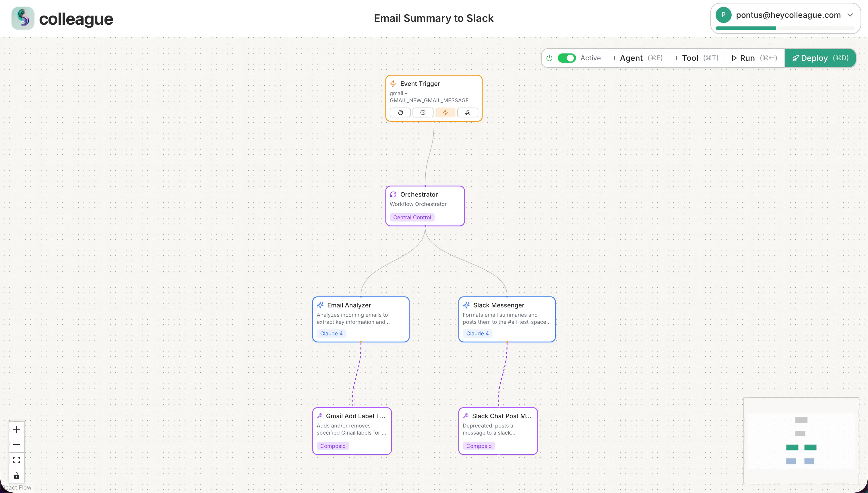The image size is (868, 493).
Task: Zoom in on the canvas
Action: pos(17,429)
